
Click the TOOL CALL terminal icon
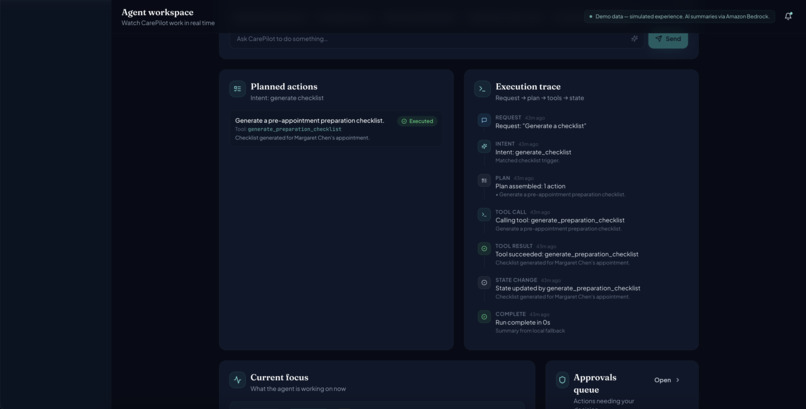tap(484, 215)
